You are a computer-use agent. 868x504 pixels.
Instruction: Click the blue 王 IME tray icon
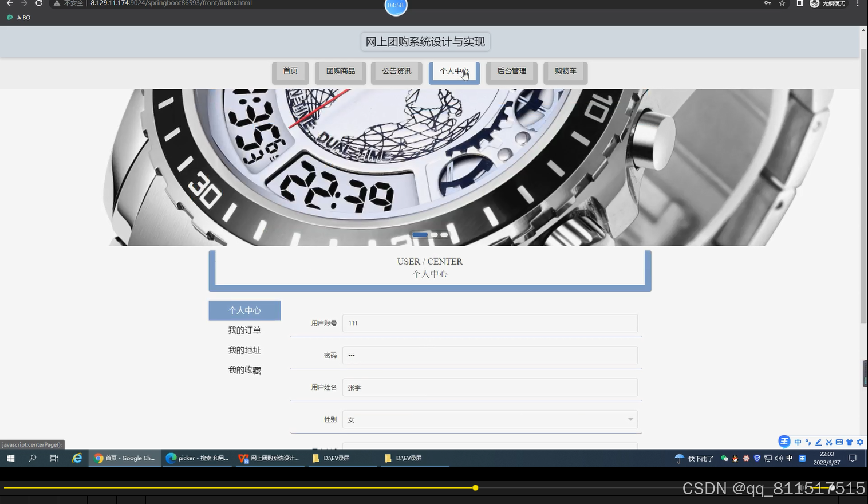(x=802, y=458)
